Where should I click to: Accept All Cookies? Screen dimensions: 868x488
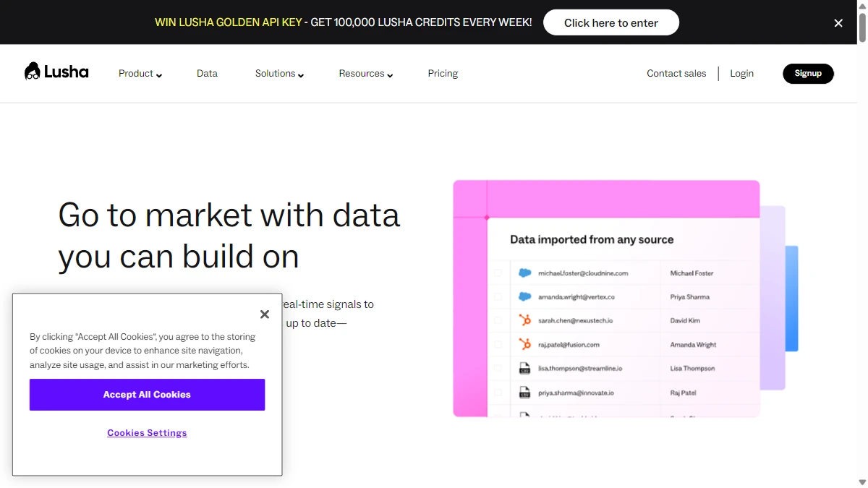click(x=147, y=395)
